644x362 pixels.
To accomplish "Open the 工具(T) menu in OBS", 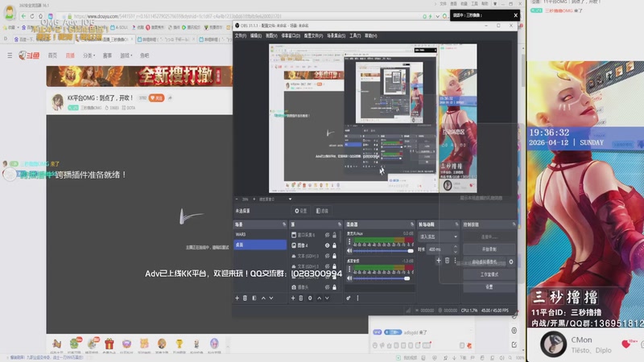I will pos(355,35).
